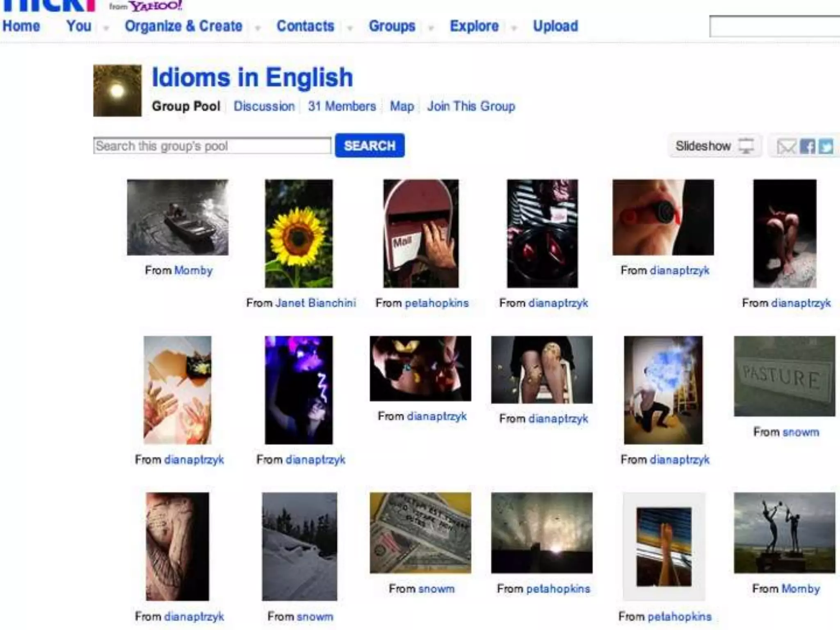Open the Idioms in English group avatar
The image size is (840, 630).
(117, 91)
